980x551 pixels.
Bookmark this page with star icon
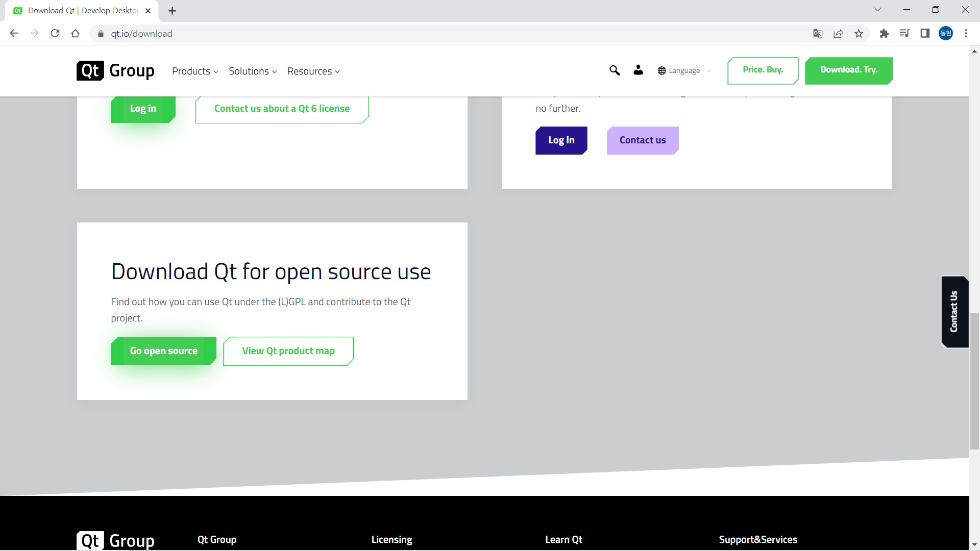(x=859, y=34)
